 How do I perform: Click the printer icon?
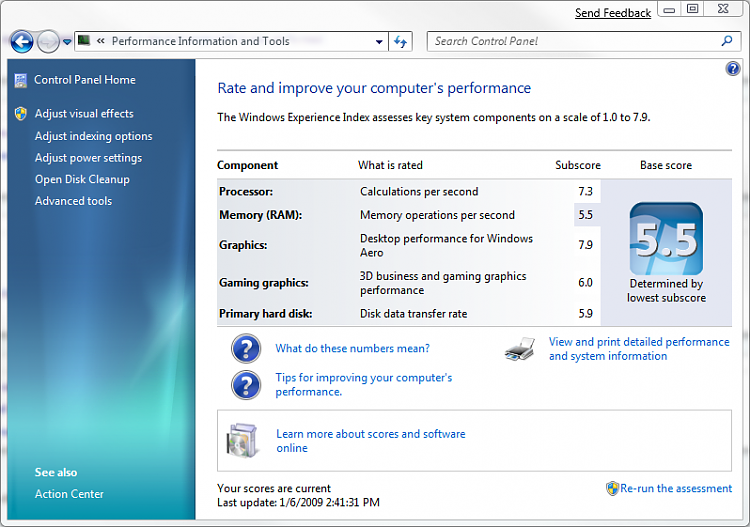(520, 349)
